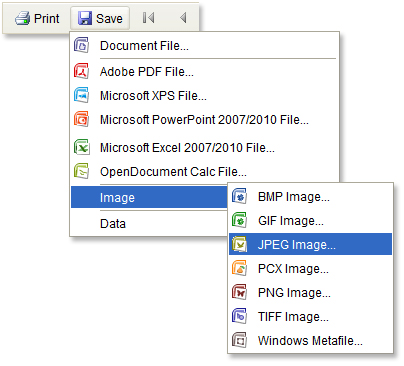Choose PCX Image... from Image submenu
404x366 pixels.
pos(311,269)
